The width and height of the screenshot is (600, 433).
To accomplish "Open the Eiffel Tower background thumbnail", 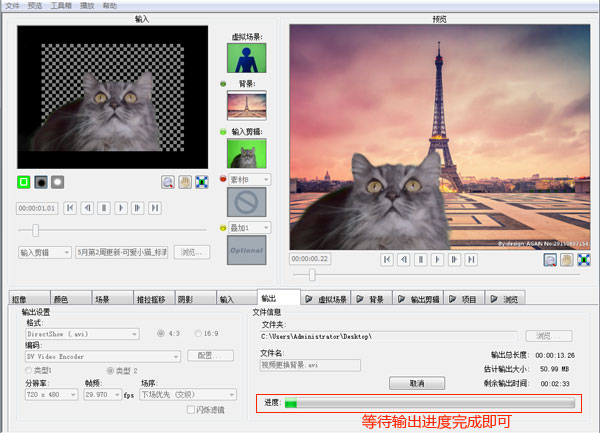I will pos(247,105).
